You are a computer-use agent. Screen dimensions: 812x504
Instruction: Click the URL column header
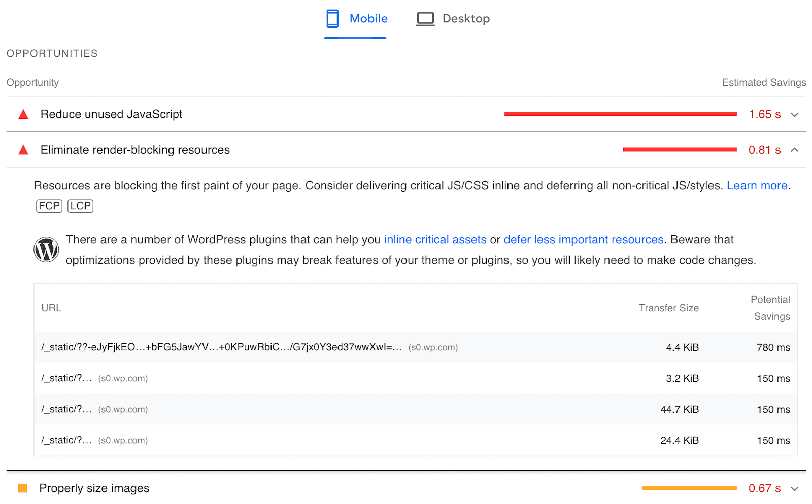(x=51, y=308)
